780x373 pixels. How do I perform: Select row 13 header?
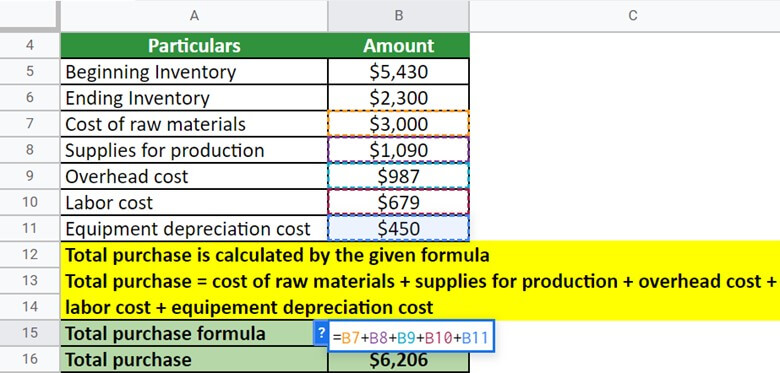point(30,280)
